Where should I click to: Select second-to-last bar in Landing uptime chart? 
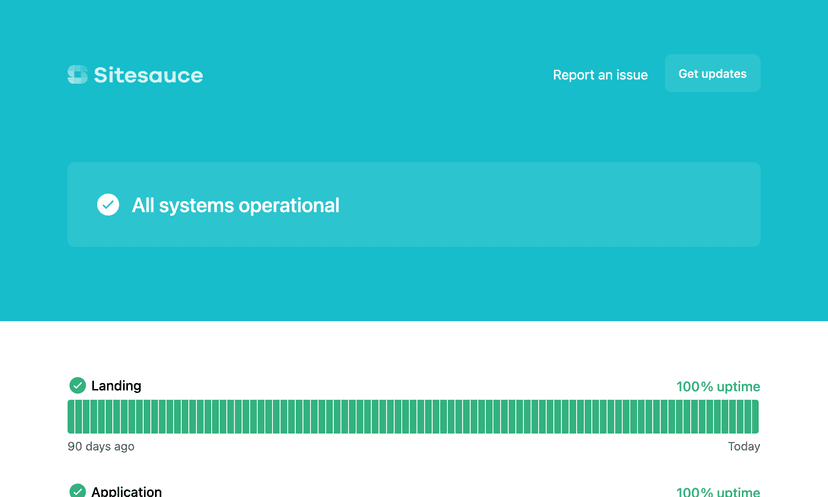(x=747, y=417)
